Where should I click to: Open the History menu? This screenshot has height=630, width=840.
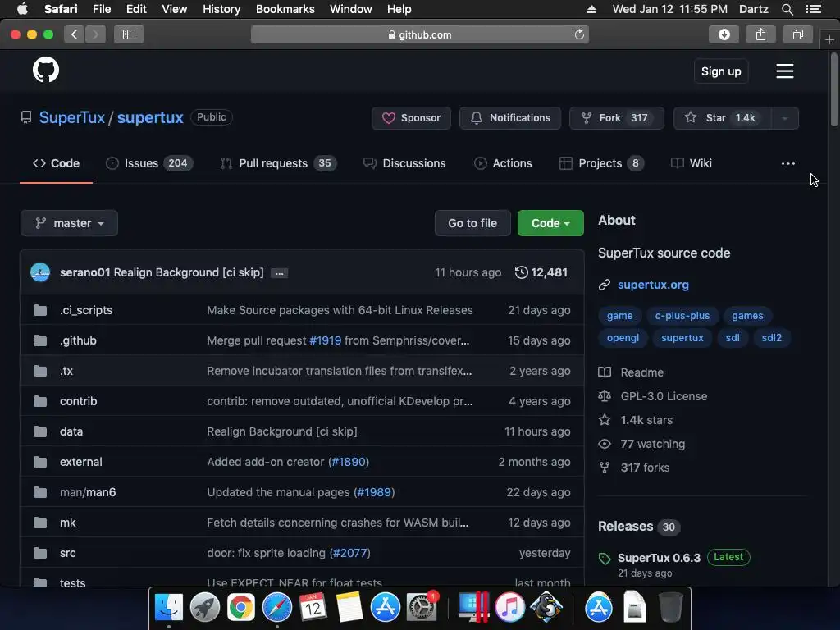pos(221,9)
